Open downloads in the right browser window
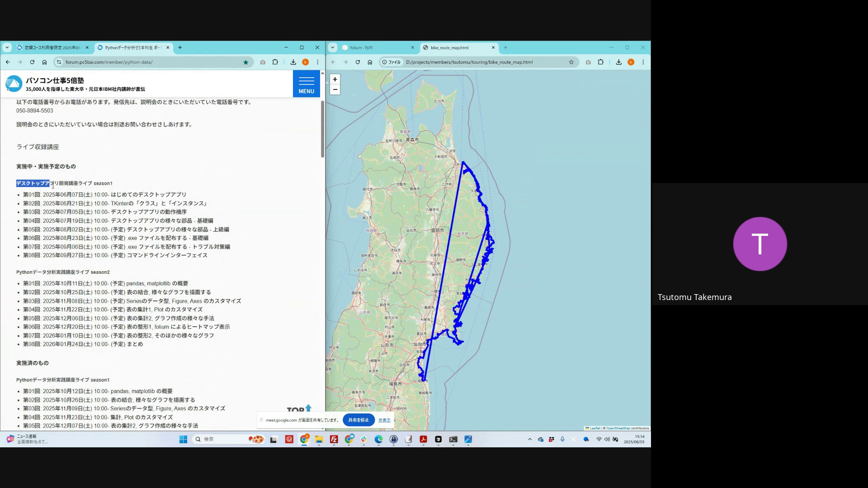This screenshot has width=868, height=488. tap(618, 62)
